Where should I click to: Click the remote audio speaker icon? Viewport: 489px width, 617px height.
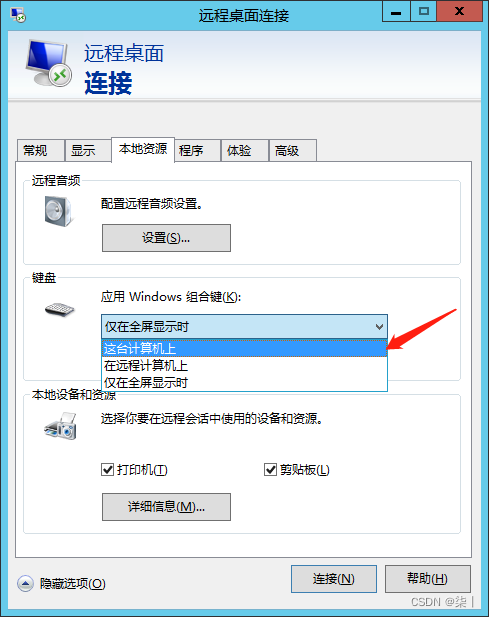coord(58,211)
